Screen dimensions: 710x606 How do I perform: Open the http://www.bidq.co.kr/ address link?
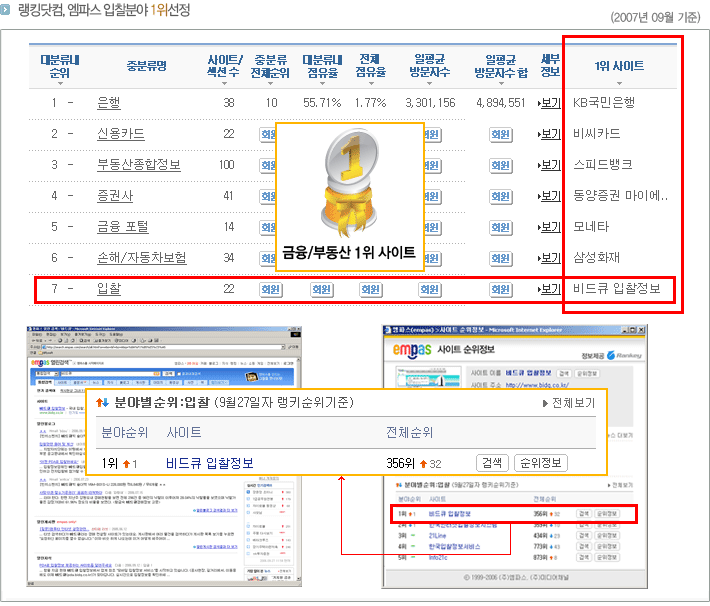(x=537, y=385)
